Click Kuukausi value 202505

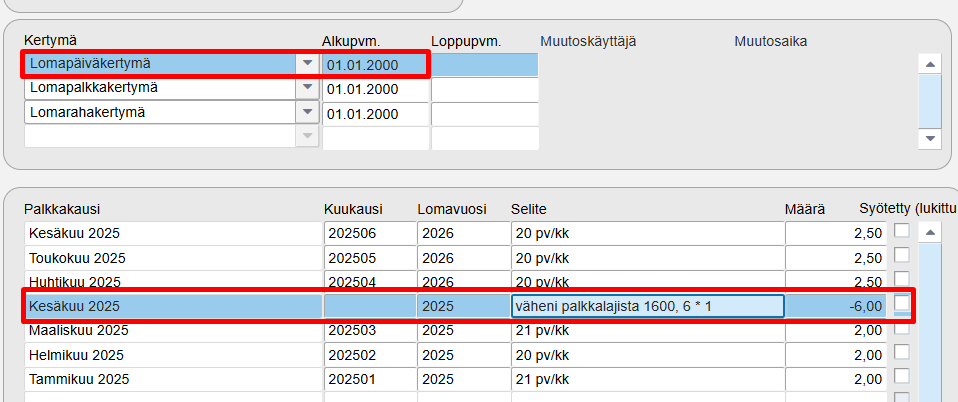click(370, 258)
